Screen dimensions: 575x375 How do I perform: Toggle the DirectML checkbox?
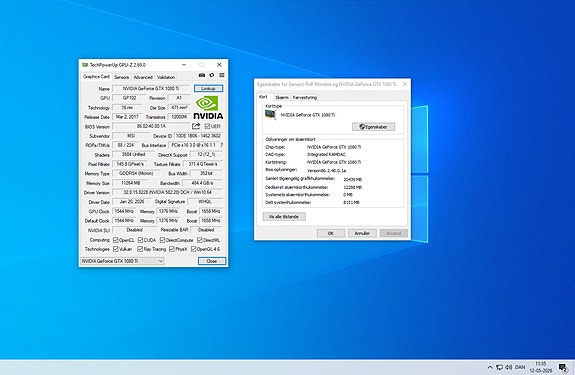click(x=199, y=240)
